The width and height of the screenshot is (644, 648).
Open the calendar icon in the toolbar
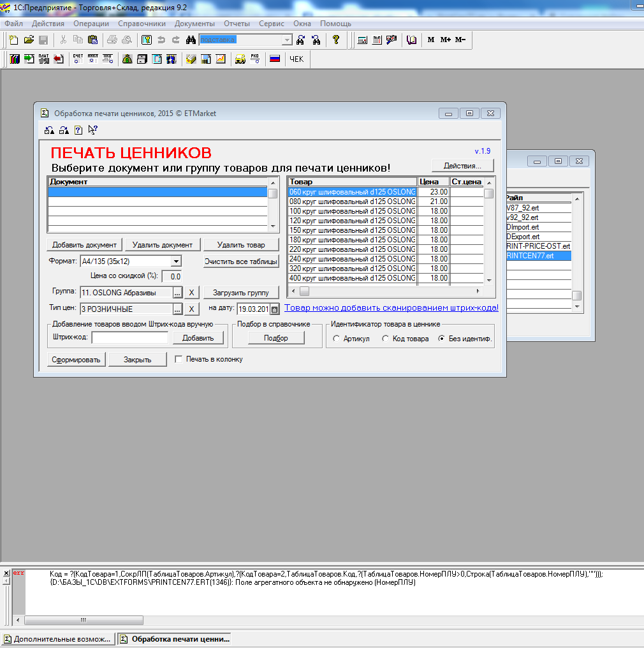pos(377,40)
